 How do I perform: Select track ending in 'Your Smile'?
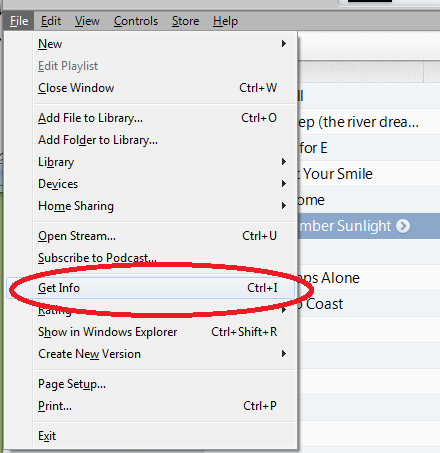click(x=368, y=174)
